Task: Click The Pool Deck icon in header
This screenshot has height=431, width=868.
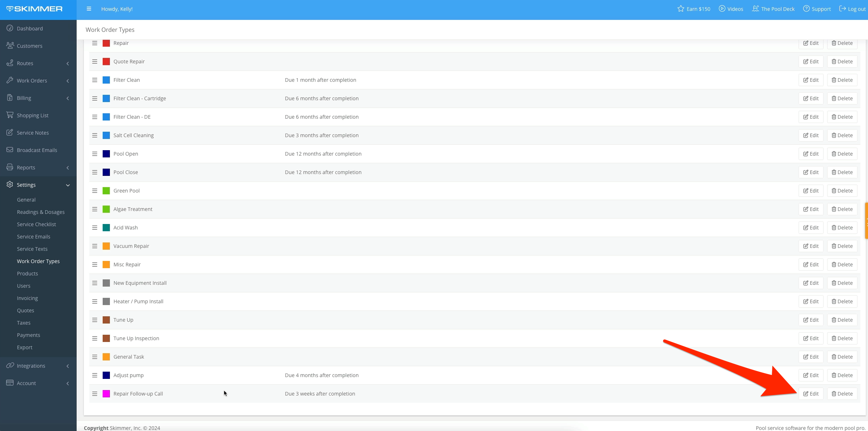Action: pyautogui.click(x=757, y=9)
